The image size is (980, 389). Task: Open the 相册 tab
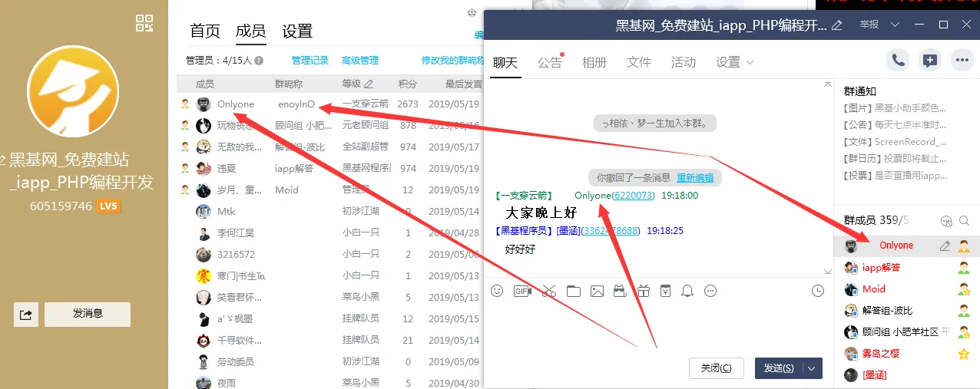594,62
